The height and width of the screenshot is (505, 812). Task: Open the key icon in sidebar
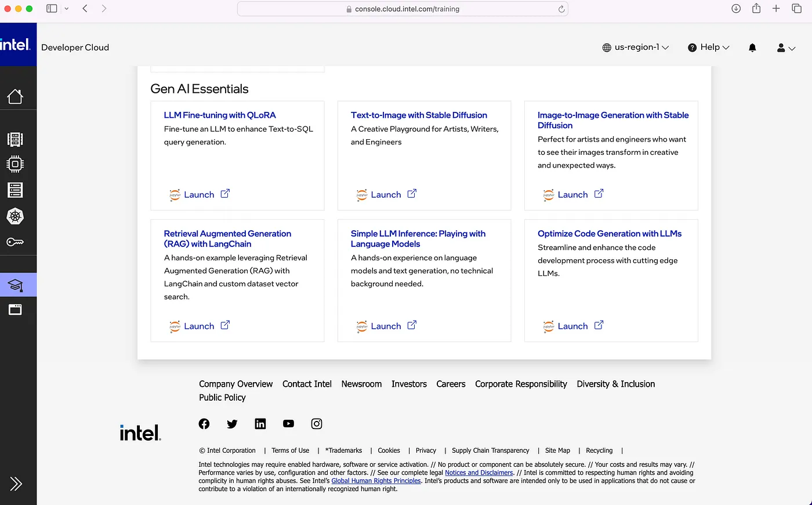(x=15, y=242)
